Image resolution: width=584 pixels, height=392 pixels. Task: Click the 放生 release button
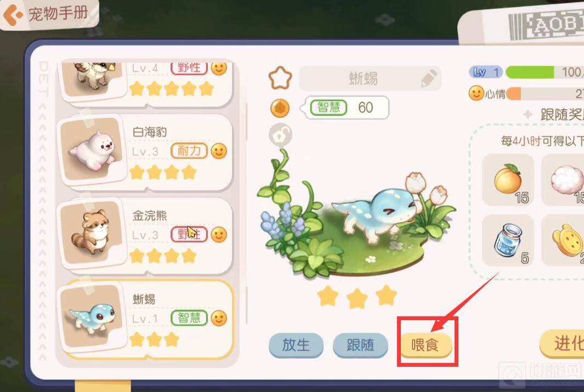click(296, 345)
